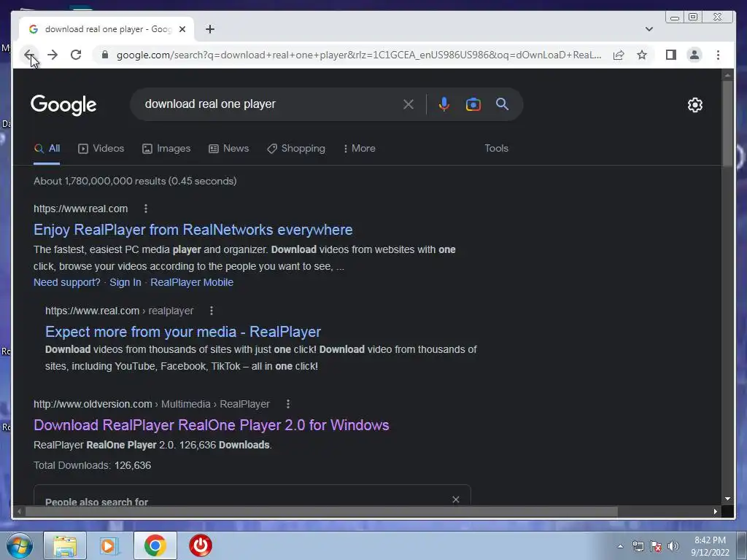Open Windows Explorer from the taskbar
Screen dimensions: 747x560
[65, 545]
